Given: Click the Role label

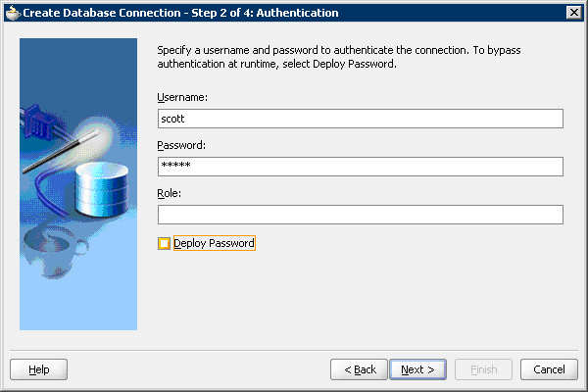Looking at the screenshot, I should 170,193.
